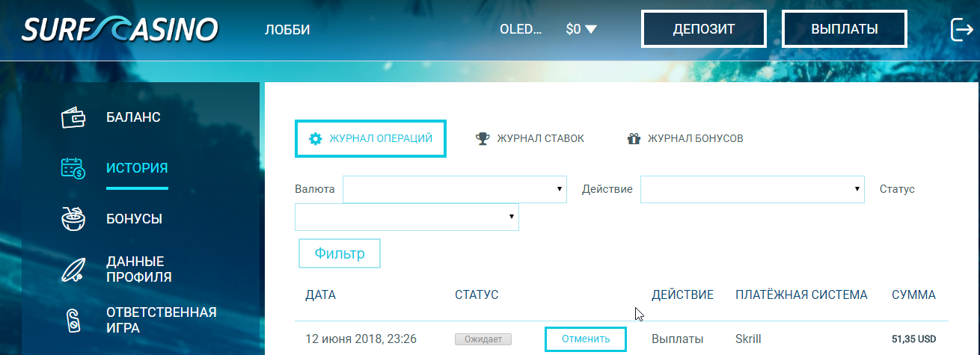Open the Валюта dropdown
The width and height of the screenshot is (980, 355).
click(x=455, y=189)
